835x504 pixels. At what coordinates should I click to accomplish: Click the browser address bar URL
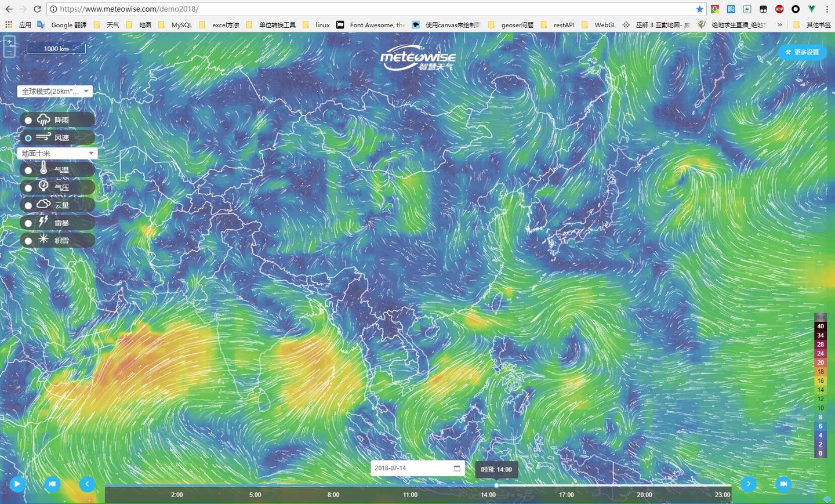129,9
